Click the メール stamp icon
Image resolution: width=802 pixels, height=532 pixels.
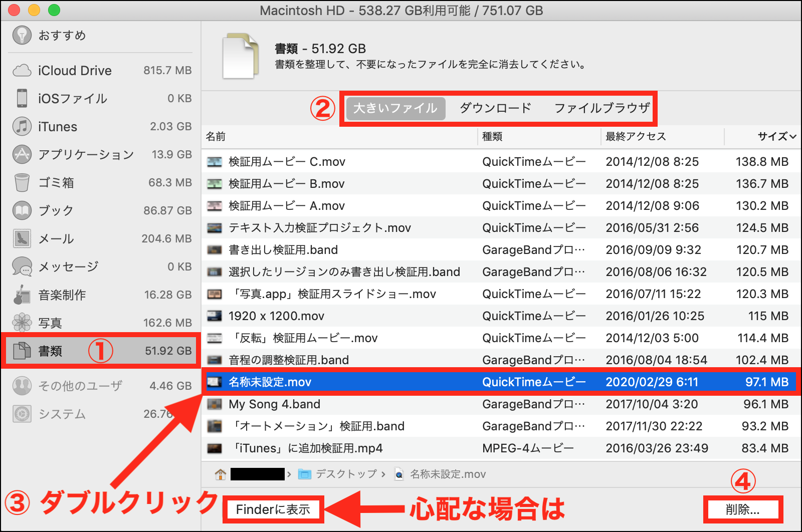[x=22, y=238]
